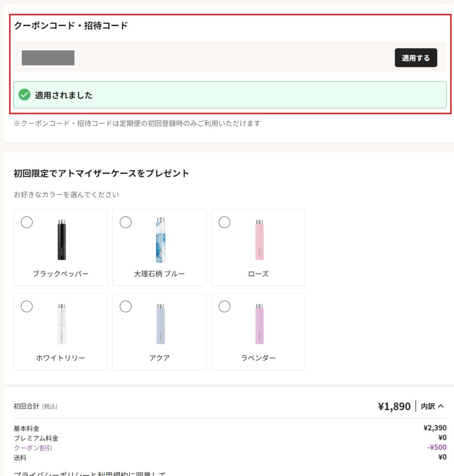
Task: Click the green applied checkmark icon
Action: coord(24,95)
